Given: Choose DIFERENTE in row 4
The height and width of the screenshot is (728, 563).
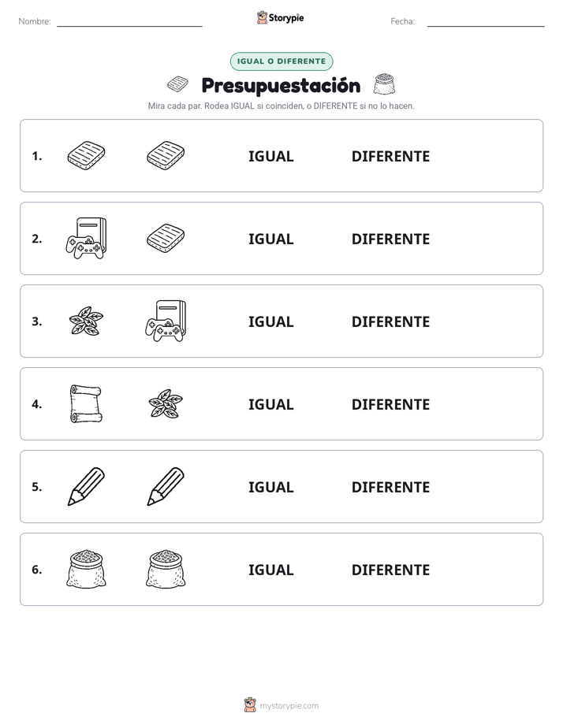Looking at the screenshot, I should point(390,404).
